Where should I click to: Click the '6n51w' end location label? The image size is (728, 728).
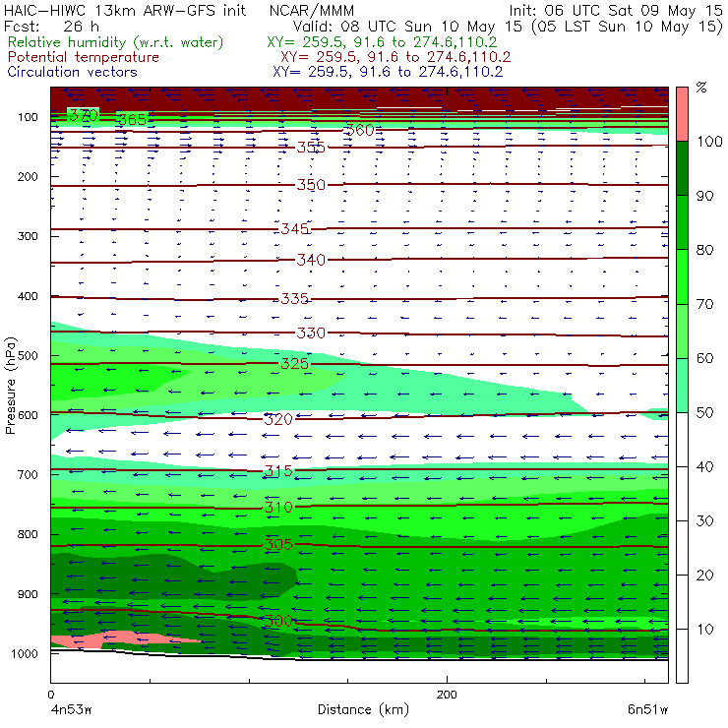tap(647, 709)
